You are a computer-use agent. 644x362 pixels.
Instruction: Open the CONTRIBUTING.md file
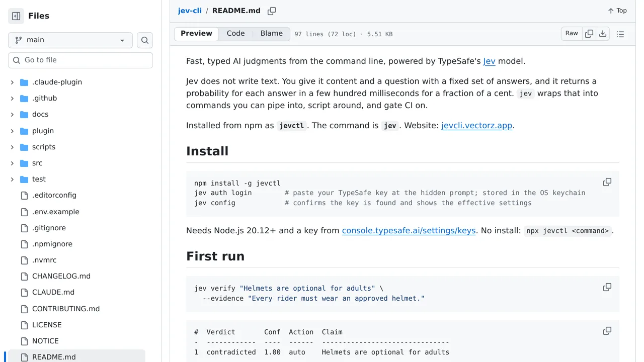[x=66, y=309]
